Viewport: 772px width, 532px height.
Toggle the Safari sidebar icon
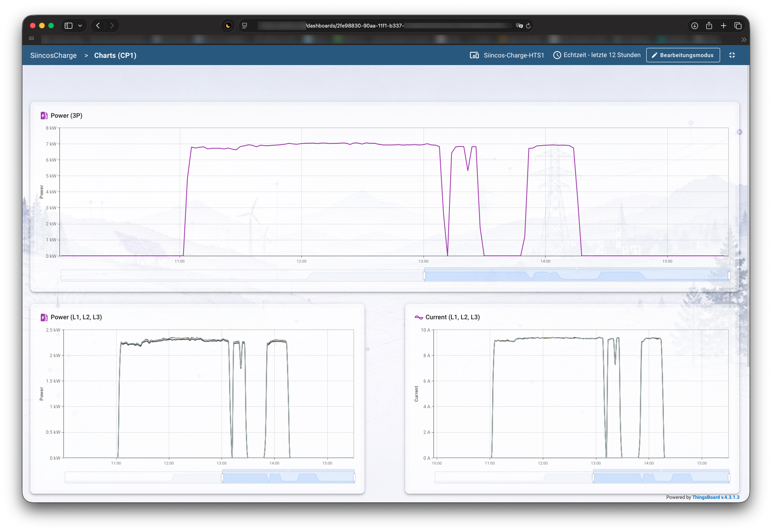click(68, 26)
